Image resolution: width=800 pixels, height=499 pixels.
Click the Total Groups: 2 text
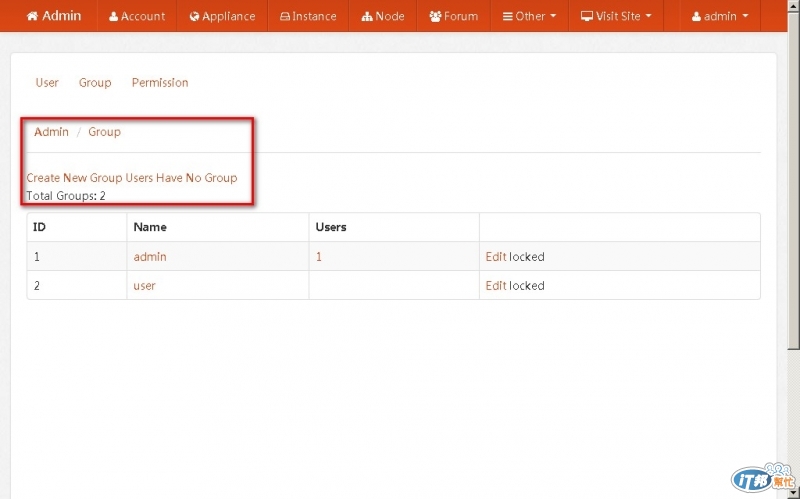[x=66, y=196]
